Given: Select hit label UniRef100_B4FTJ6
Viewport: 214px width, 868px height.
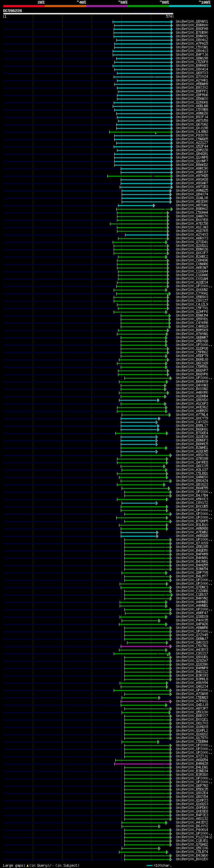Looking at the screenshot, I should pyautogui.click(x=192, y=54).
